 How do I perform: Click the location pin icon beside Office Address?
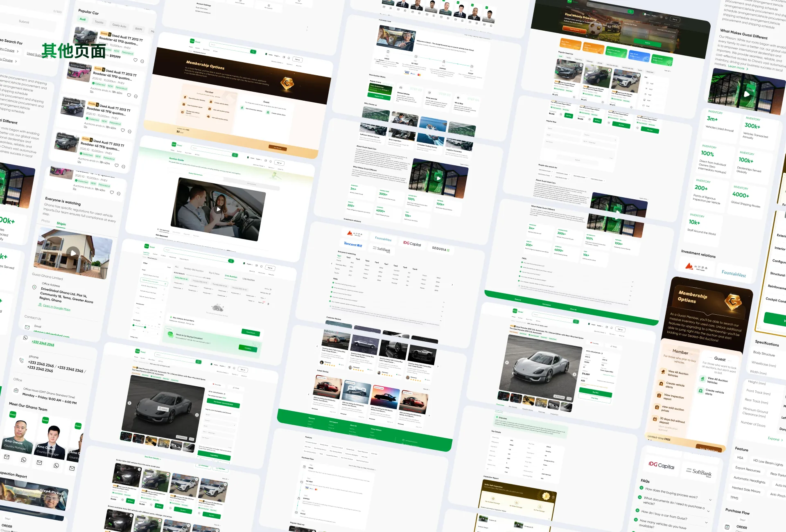34,287
